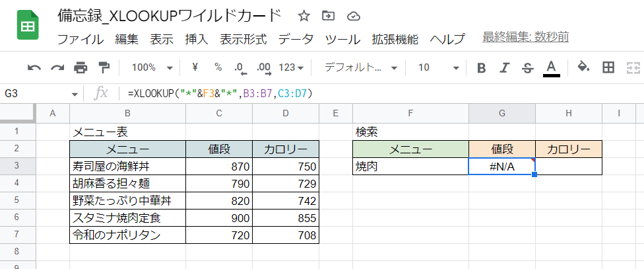Image resolution: width=644 pixels, height=269 pixels.
Task: Open the ファイル menu
Action: coord(80,39)
